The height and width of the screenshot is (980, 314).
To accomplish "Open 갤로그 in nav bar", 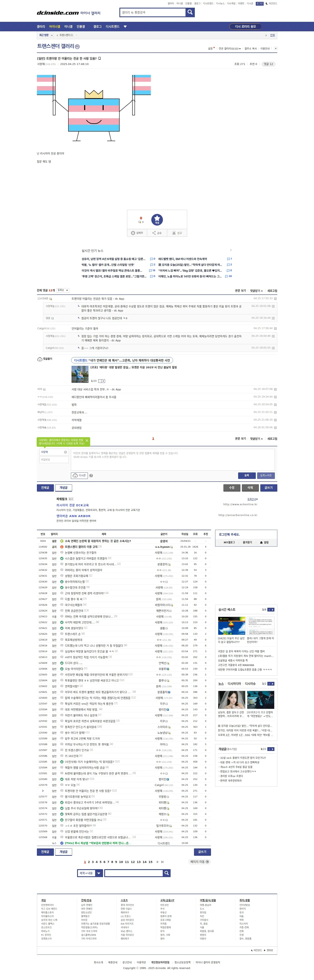I will tap(97, 27).
